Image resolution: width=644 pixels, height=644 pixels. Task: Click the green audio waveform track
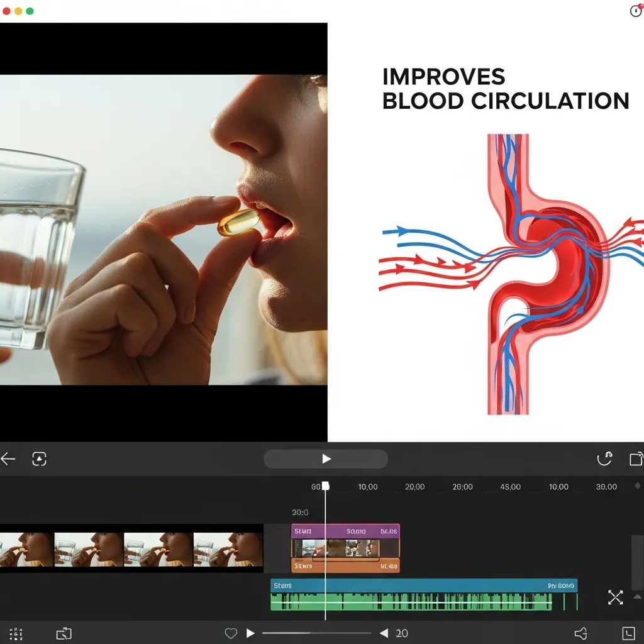[x=411, y=602]
